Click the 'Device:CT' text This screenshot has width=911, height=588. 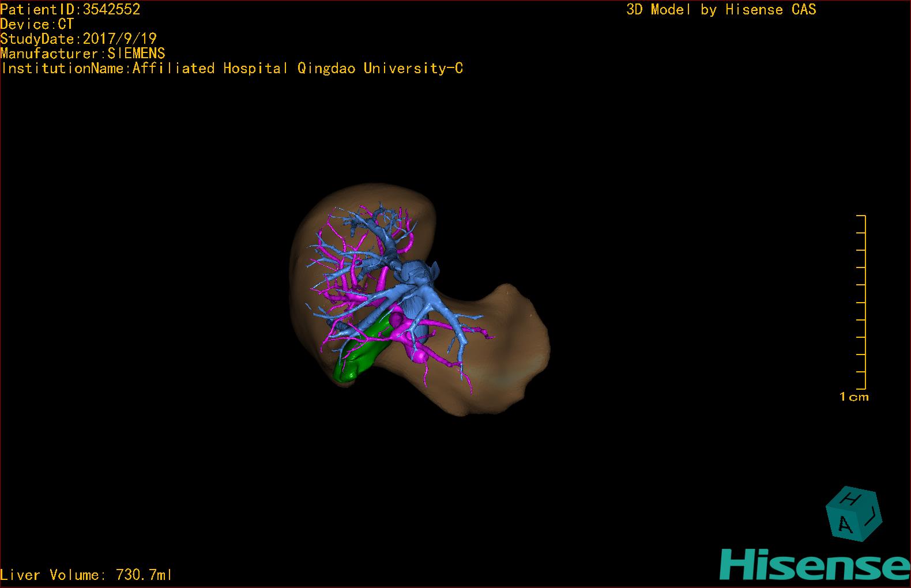tap(37, 24)
